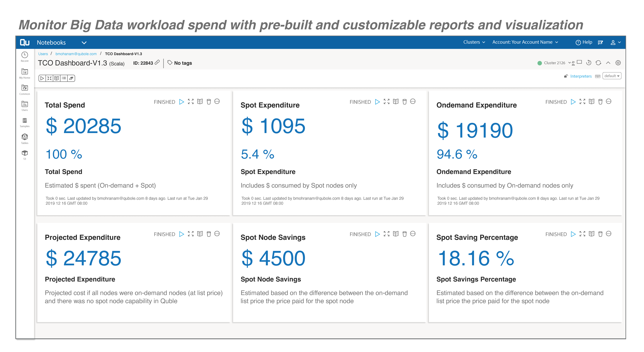Screen dimensions: 644x352
Task: Open Recent in the left sidebar
Action: (x=25, y=57)
